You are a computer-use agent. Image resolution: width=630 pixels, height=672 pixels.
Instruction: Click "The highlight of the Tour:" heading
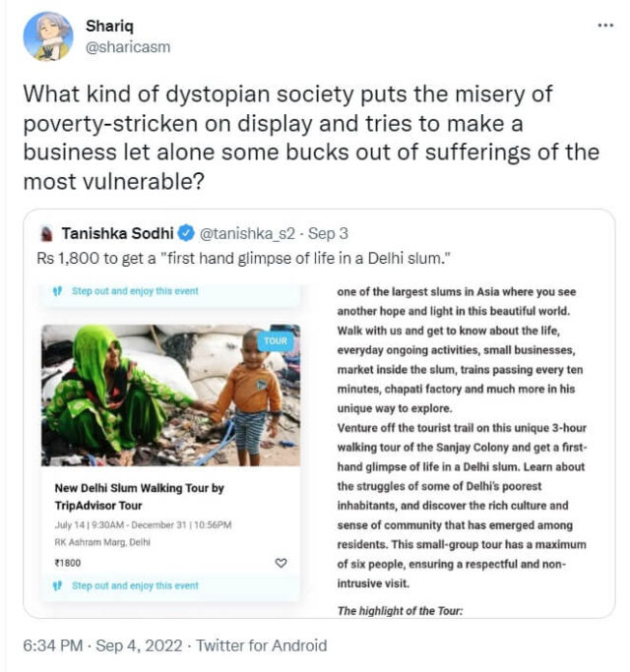[398, 611]
